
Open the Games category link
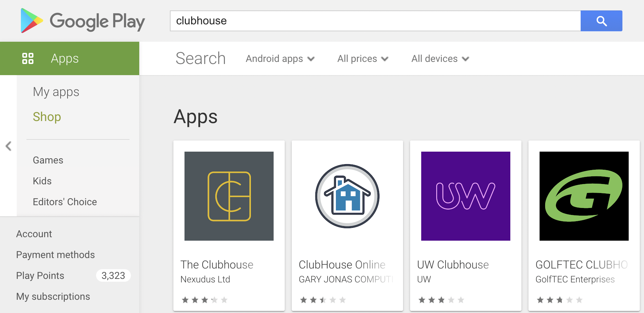pyautogui.click(x=48, y=160)
